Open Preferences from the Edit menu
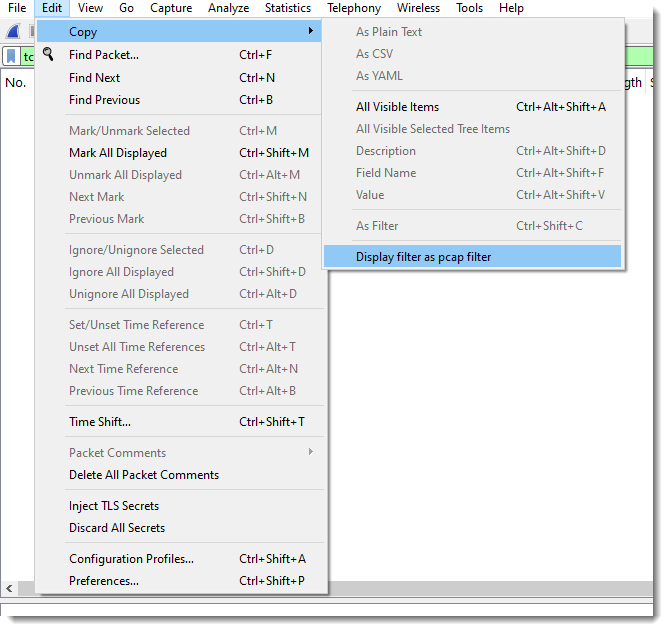This screenshot has width=668, height=631. 103,581
